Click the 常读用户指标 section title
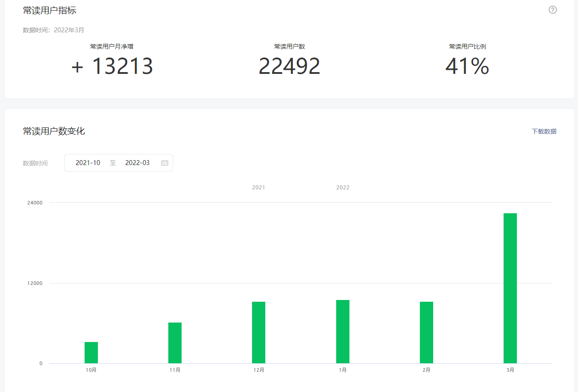Screen dimensions: 578x392 tap(50, 10)
